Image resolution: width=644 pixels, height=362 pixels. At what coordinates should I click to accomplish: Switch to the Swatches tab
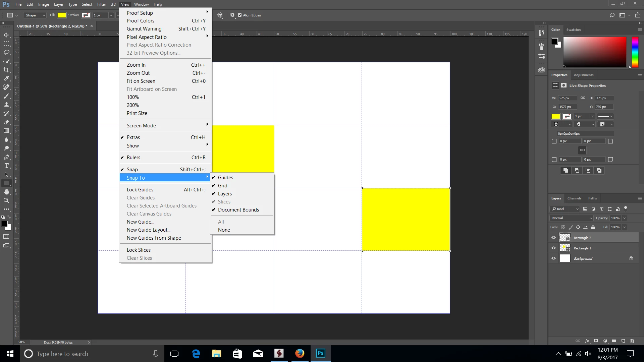[x=574, y=29]
